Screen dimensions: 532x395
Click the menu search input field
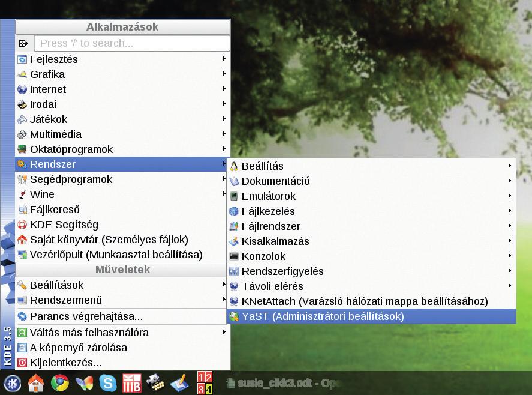click(x=132, y=43)
